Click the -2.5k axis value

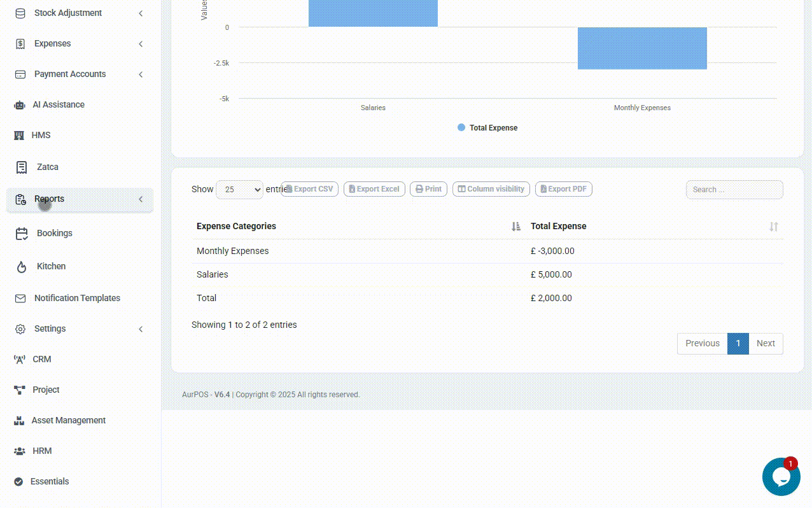pos(221,63)
